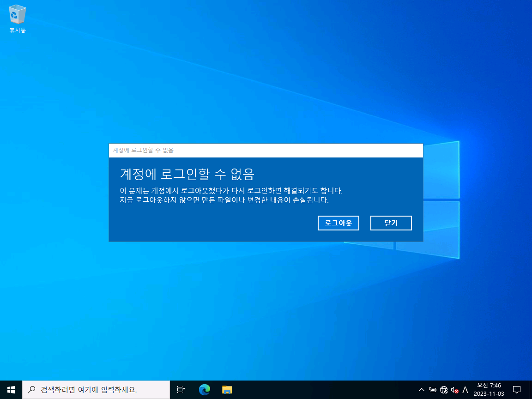Screen dimensions: 532x399
Task: Toggle the IME input mode indicator A
Action: click(x=465, y=390)
